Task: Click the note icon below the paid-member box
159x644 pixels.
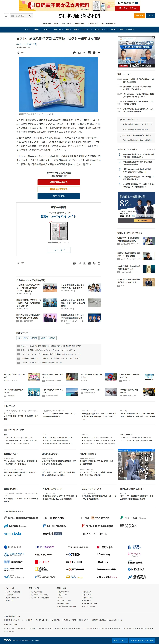Action: [x=84, y=263]
